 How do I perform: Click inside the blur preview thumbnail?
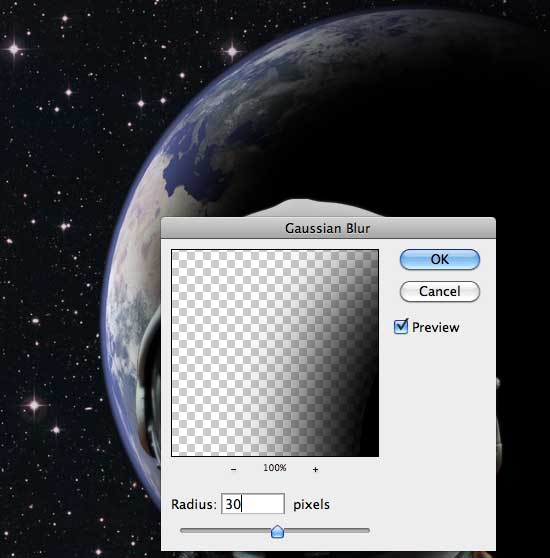point(275,353)
